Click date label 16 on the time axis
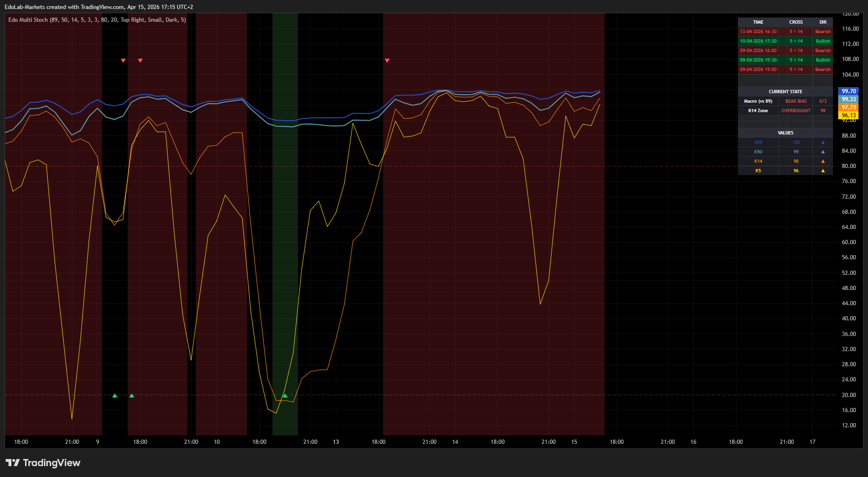Screen dimensions: 868x477 (693, 442)
